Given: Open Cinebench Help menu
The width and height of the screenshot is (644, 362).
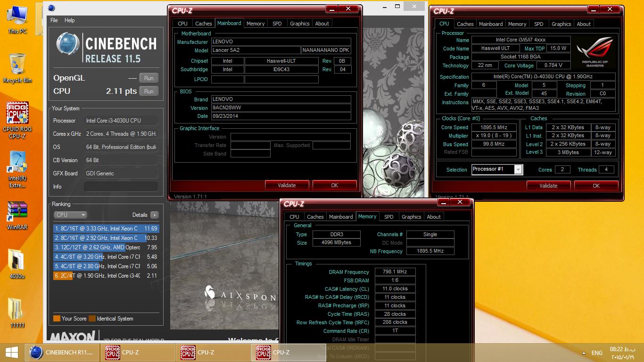Looking at the screenshot, I should [69, 20].
